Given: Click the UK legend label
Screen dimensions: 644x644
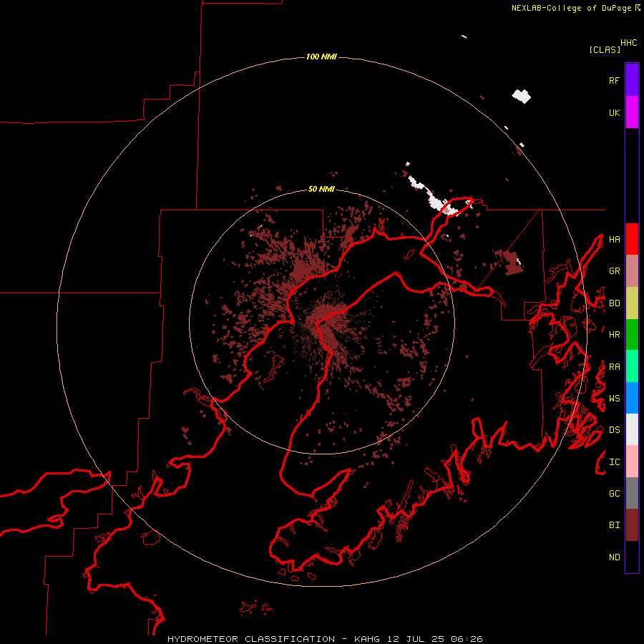Looking at the screenshot, I should 614,112.
